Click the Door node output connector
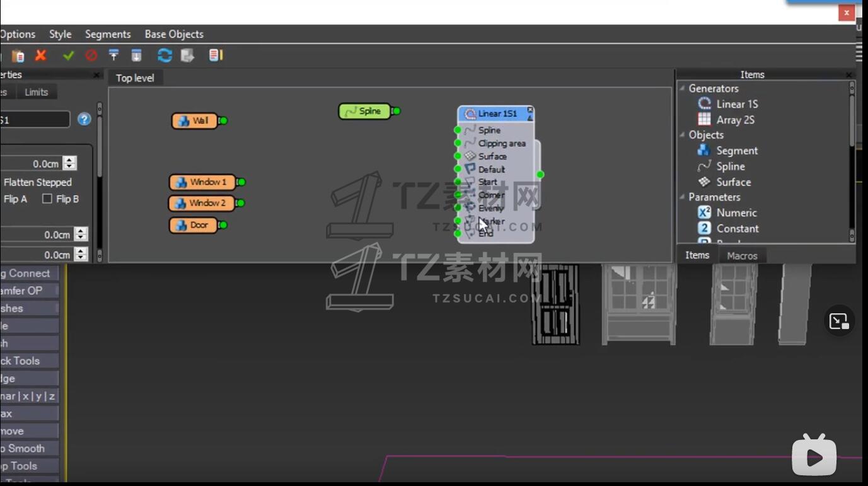The image size is (868, 486). 223,225
